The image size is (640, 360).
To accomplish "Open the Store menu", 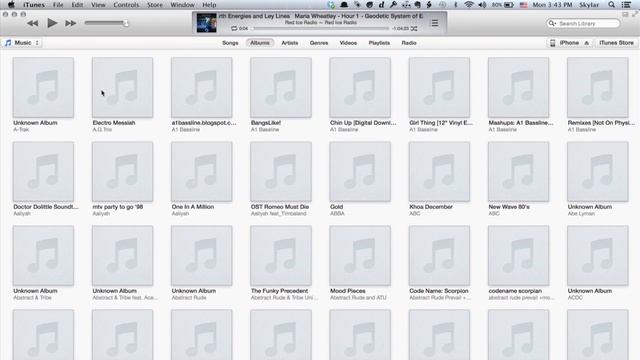I will coord(155,5).
